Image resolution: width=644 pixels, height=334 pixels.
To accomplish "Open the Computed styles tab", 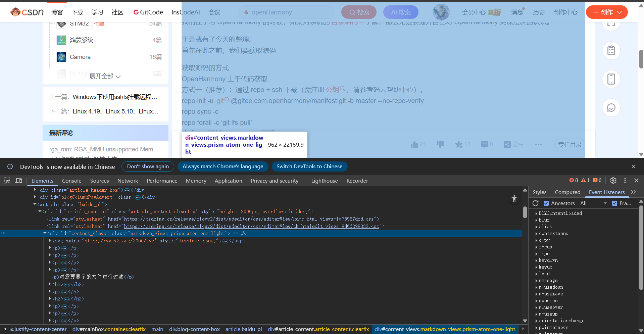I will (x=567, y=192).
